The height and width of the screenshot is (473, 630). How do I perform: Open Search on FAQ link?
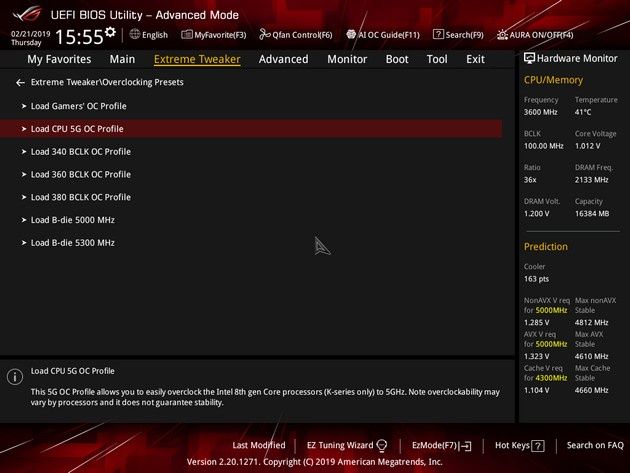pos(595,445)
